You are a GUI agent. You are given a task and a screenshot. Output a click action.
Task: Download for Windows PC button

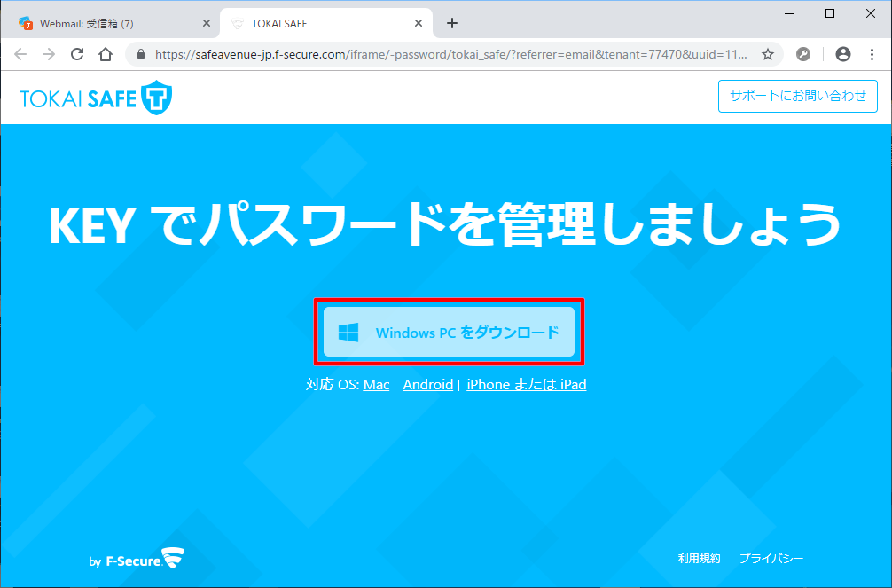pyautogui.click(x=449, y=332)
